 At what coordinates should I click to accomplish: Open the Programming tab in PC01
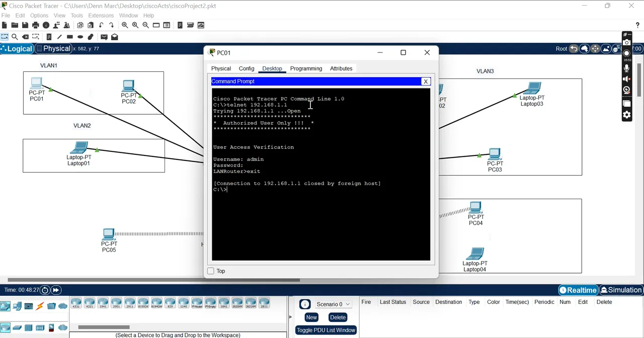pyautogui.click(x=306, y=68)
